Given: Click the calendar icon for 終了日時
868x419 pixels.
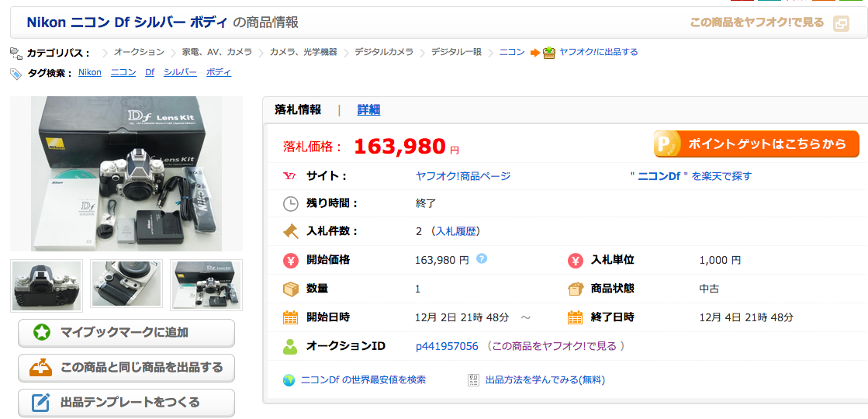Looking at the screenshot, I should pos(576,317).
